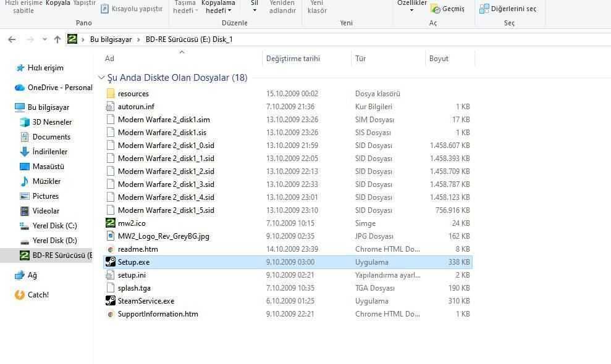
Task: Collapse 'Şu Anda Diskte Olan Dosyalar' group
Action: (101, 78)
